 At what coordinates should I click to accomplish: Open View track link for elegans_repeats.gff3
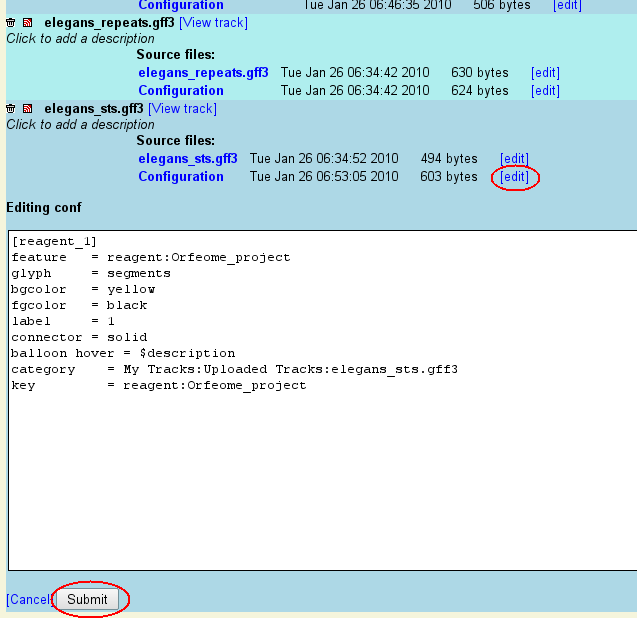click(213, 22)
